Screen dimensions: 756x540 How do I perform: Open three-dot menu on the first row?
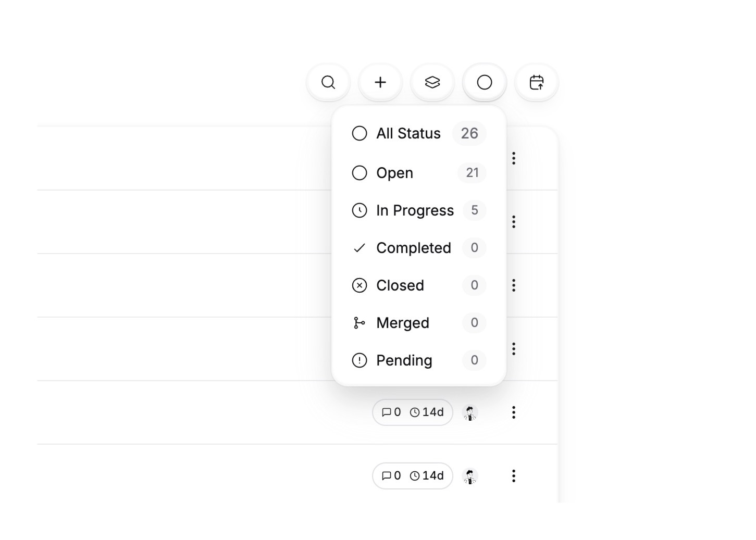514,158
